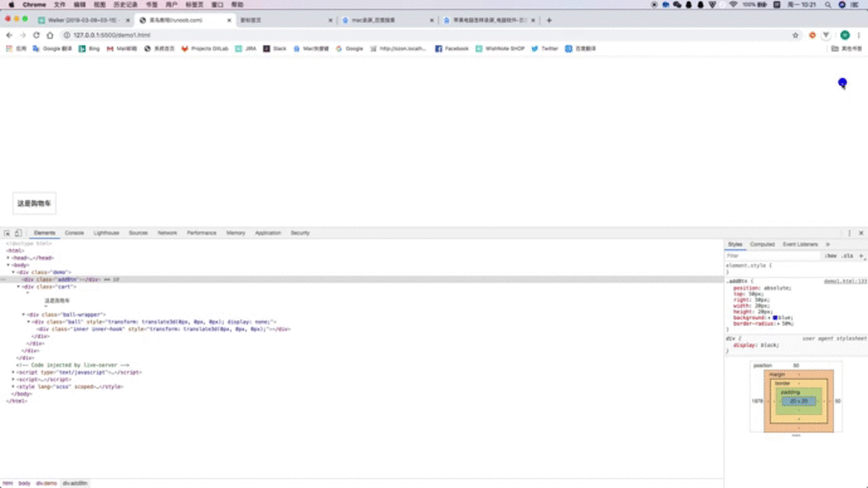
Task: Open Chrome three-dot menu
Action: [860, 35]
